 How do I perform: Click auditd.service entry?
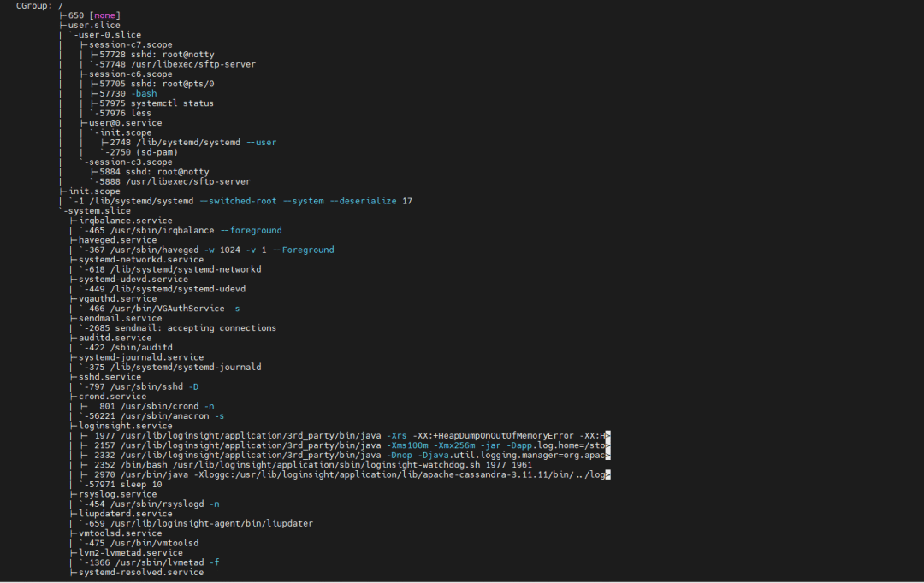(x=115, y=338)
